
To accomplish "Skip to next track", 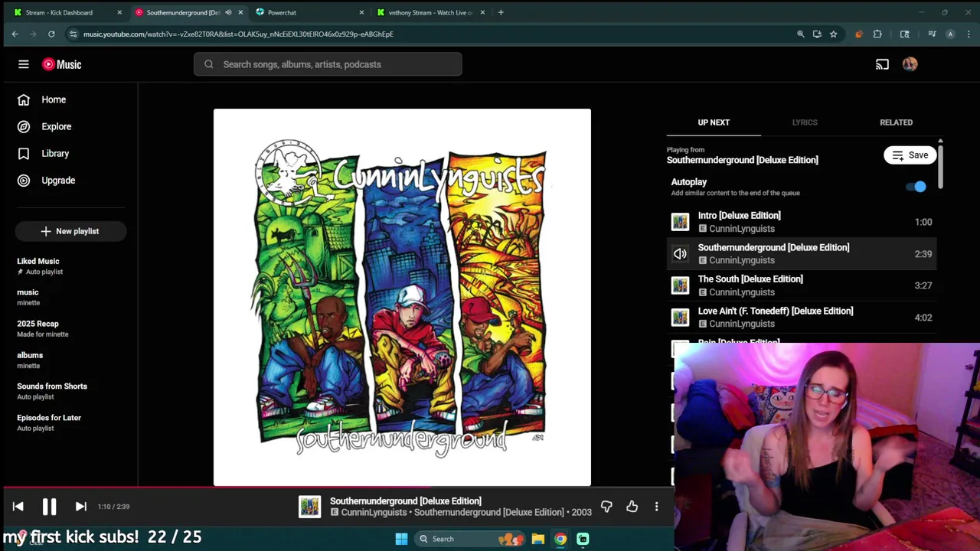I will [80, 507].
